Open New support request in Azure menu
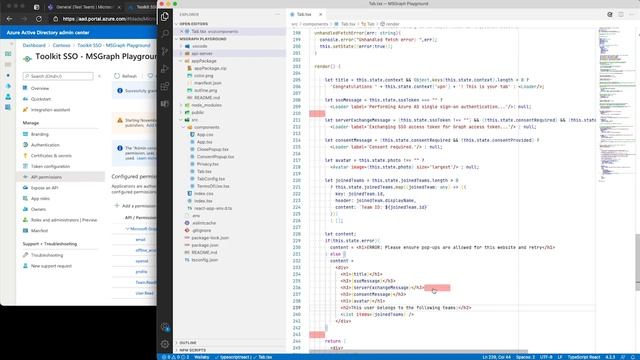Image resolution: width=640 pixels, height=360 pixels. click(51, 266)
